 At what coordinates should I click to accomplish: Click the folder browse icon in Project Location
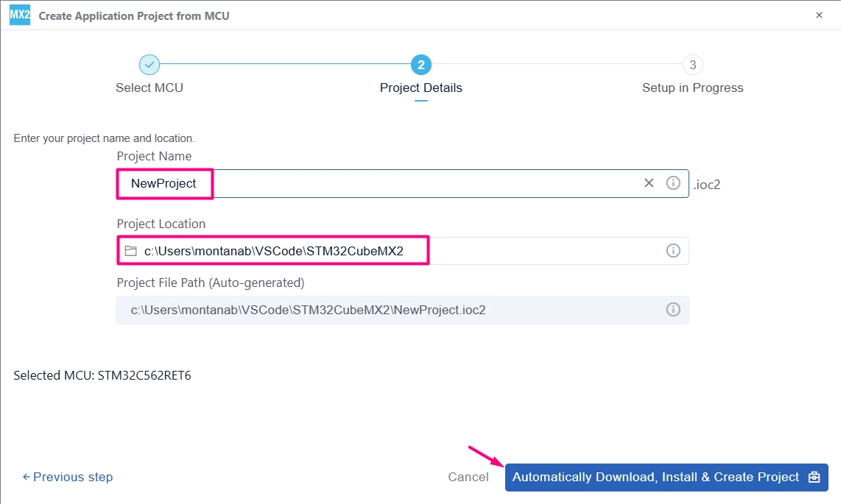tap(131, 251)
